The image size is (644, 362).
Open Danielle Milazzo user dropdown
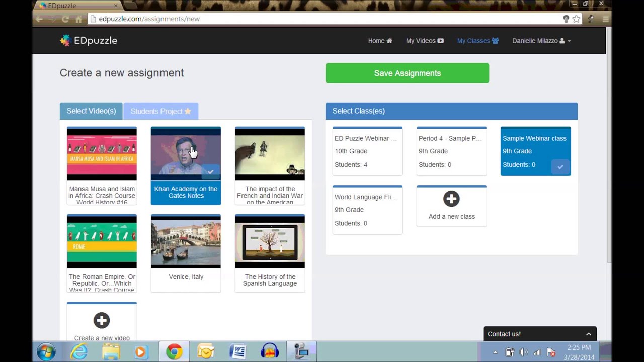point(541,41)
